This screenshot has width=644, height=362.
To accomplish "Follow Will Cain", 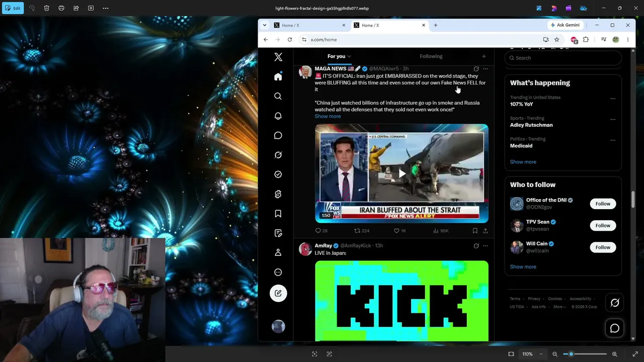I will 603,247.
